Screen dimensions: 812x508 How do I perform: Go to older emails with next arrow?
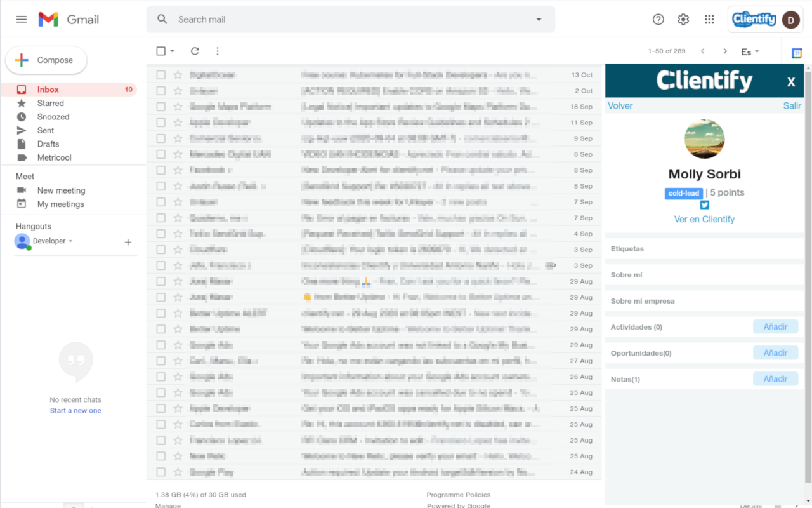click(x=725, y=51)
